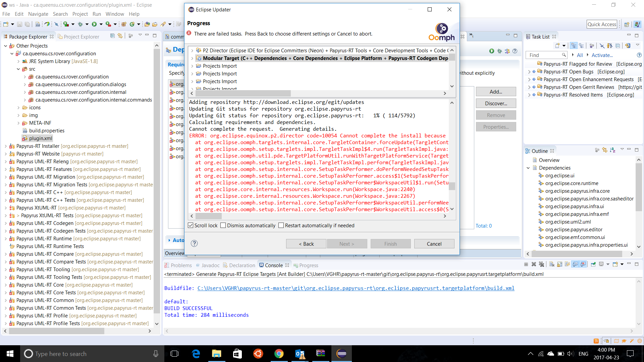Collapse the Dependencies node in Outline

click(x=528, y=168)
